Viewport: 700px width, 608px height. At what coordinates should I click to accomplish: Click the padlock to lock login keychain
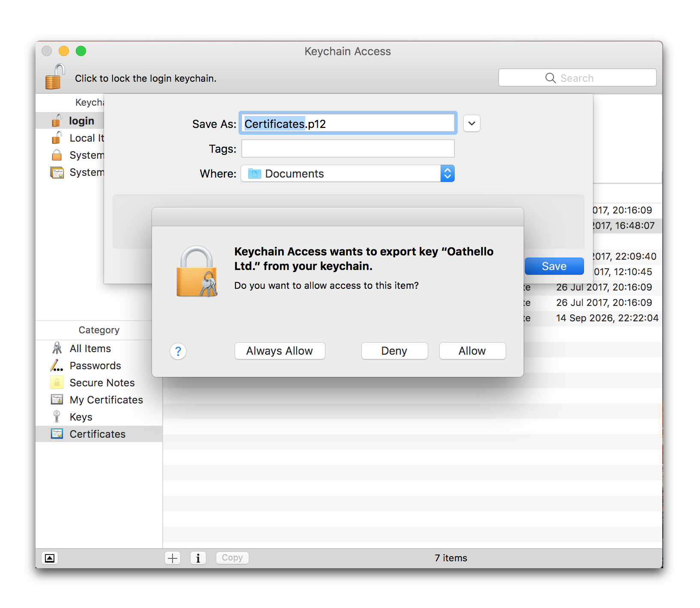[55, 77]
